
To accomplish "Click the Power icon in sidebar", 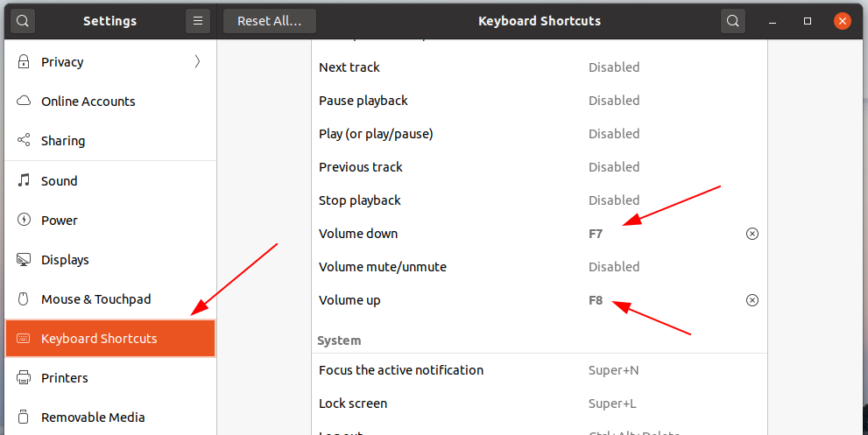I will [x=24, y=220].
